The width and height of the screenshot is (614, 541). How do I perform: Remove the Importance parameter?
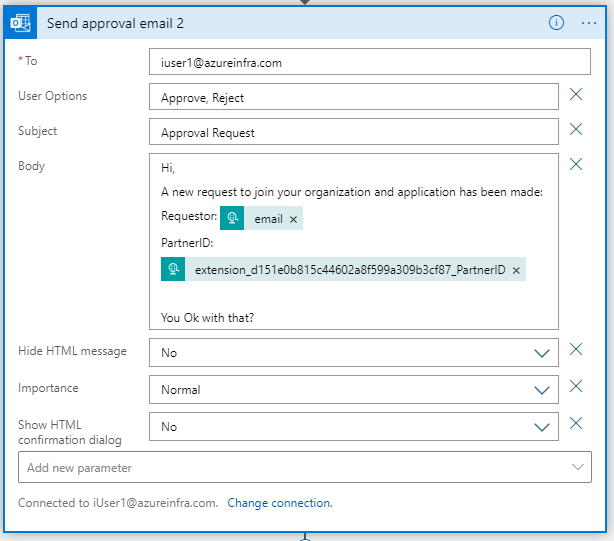click(576, 386)
